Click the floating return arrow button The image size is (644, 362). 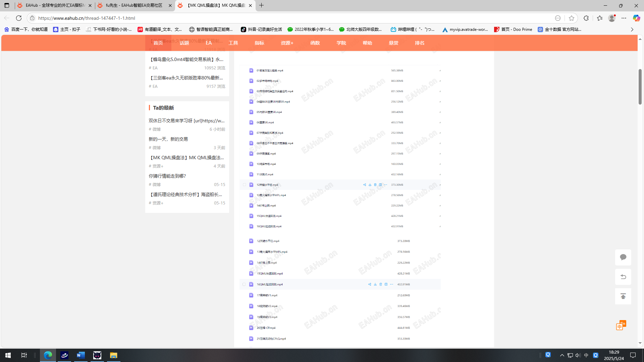(x=623, y=277)
